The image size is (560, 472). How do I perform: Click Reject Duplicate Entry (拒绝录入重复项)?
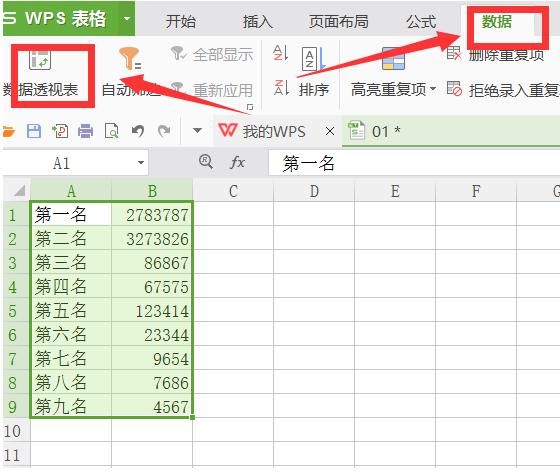pos(503,90)
